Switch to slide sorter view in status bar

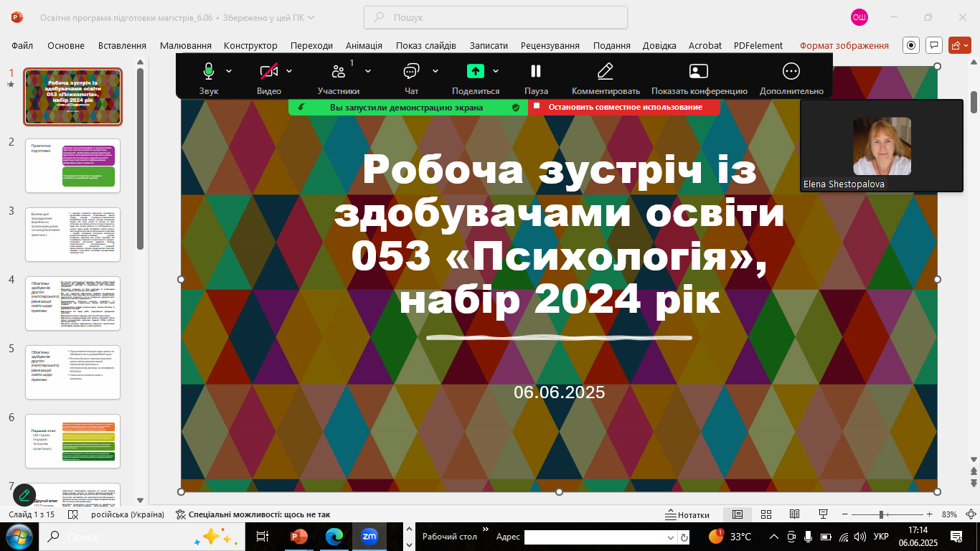(766, 514)
